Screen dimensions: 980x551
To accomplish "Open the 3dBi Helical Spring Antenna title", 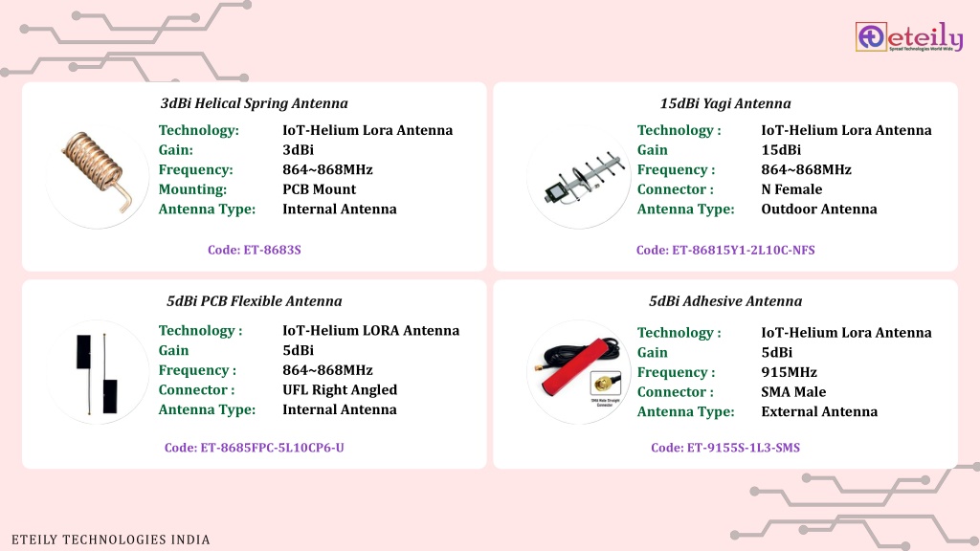I will [254, 103].
